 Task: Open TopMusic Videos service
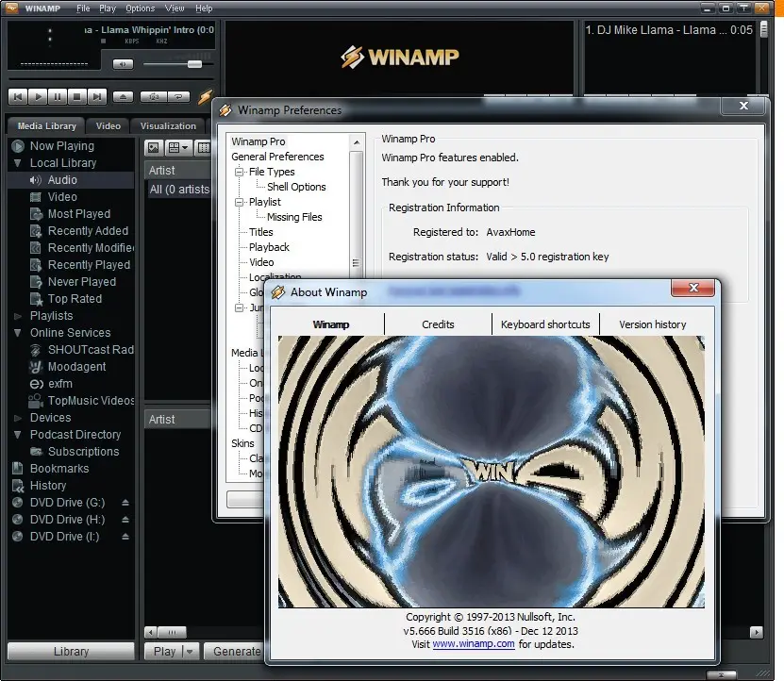91,401
